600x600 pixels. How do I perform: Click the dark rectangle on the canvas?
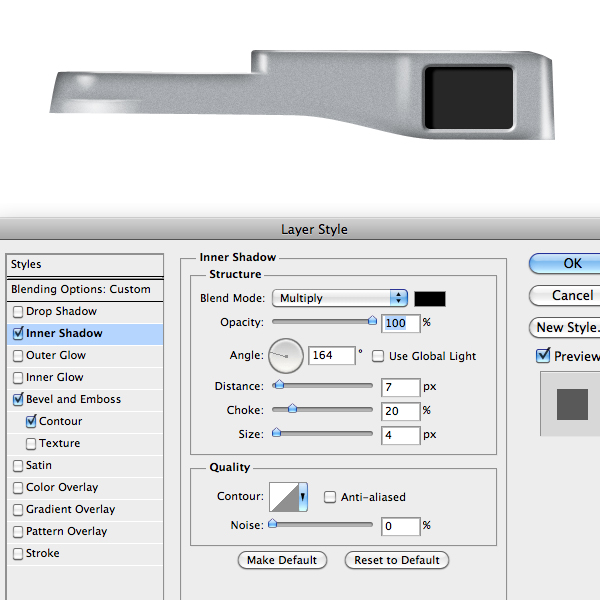469,98
